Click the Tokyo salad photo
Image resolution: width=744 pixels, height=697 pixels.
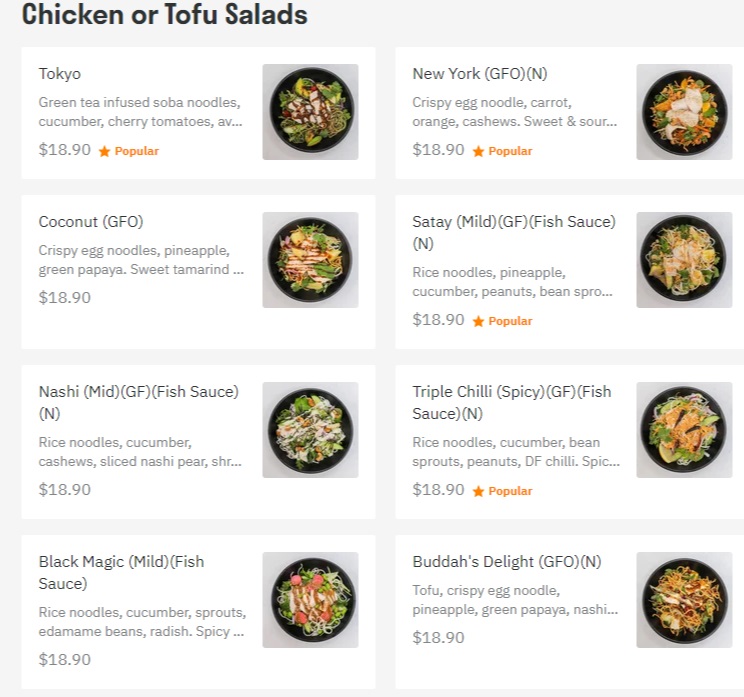pyautogui.click(x=310, y=112)
